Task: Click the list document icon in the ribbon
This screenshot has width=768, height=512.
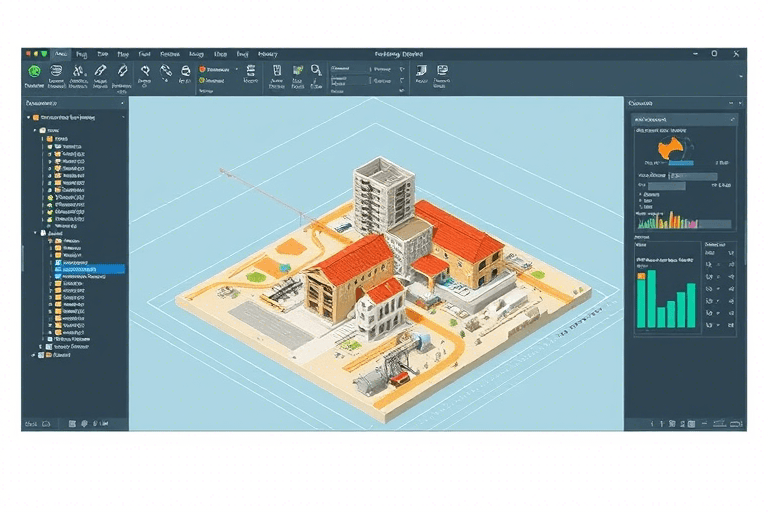Action: click(x=251, y=72)
